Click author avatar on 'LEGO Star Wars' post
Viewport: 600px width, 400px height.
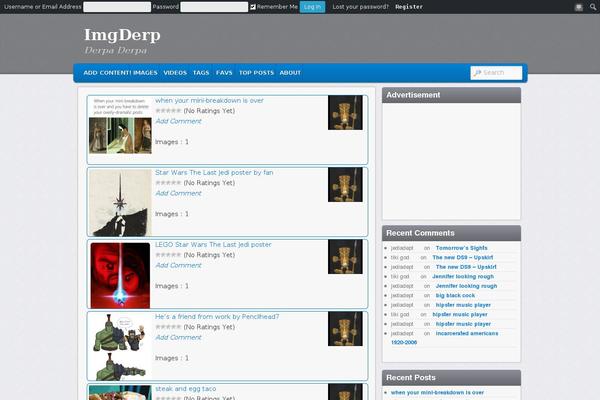coord(345,257)
